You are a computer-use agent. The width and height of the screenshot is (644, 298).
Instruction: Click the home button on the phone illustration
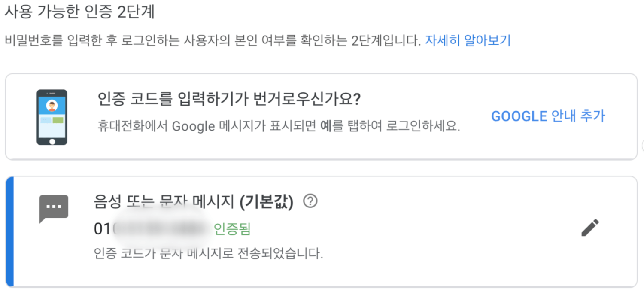point(52,141)
